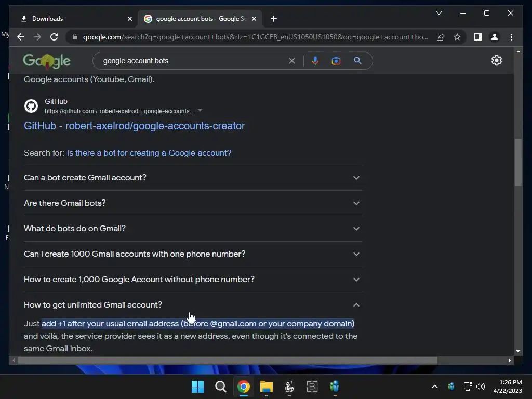Open Chrome profile menu
This screenshot has height=399, width=532.
pyautogui.click(x=495, y=37)
